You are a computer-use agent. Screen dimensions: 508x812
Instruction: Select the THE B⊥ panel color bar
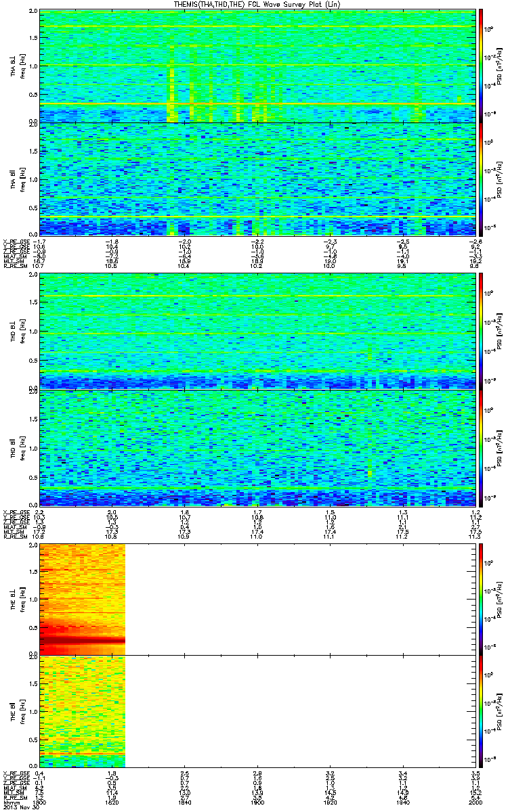click(x=481, y=599)
